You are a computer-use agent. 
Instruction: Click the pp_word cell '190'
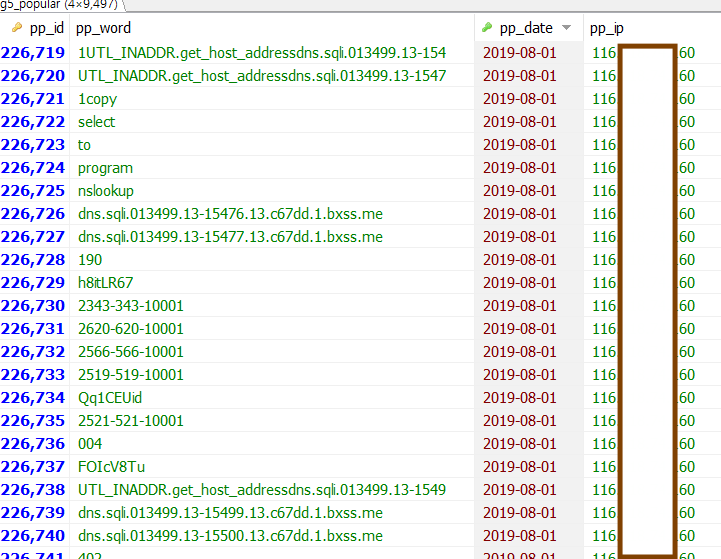pos(272,260)
